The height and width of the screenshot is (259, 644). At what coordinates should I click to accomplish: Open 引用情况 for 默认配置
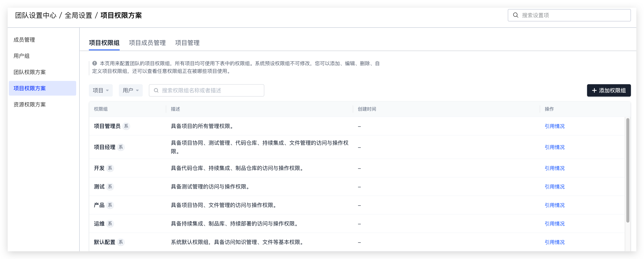tap(555, 242)
